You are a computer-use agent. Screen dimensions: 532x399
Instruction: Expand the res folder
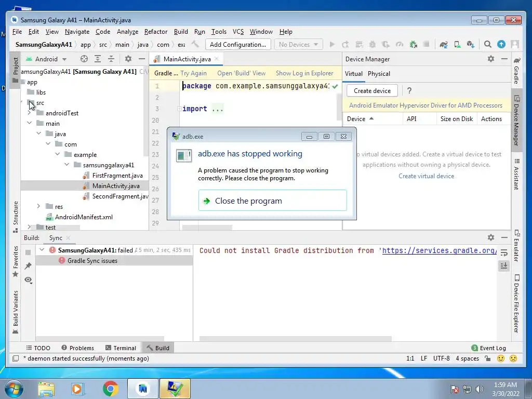click(x=38, y=206)
